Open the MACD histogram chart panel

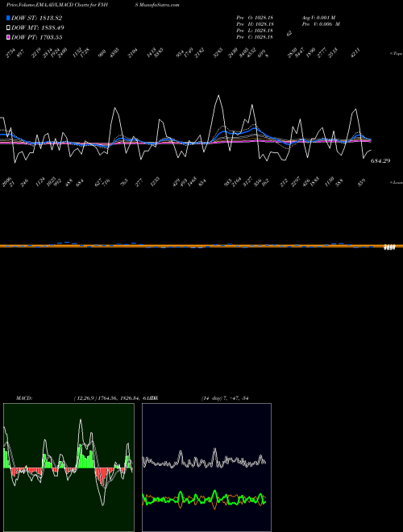point(69,468)
